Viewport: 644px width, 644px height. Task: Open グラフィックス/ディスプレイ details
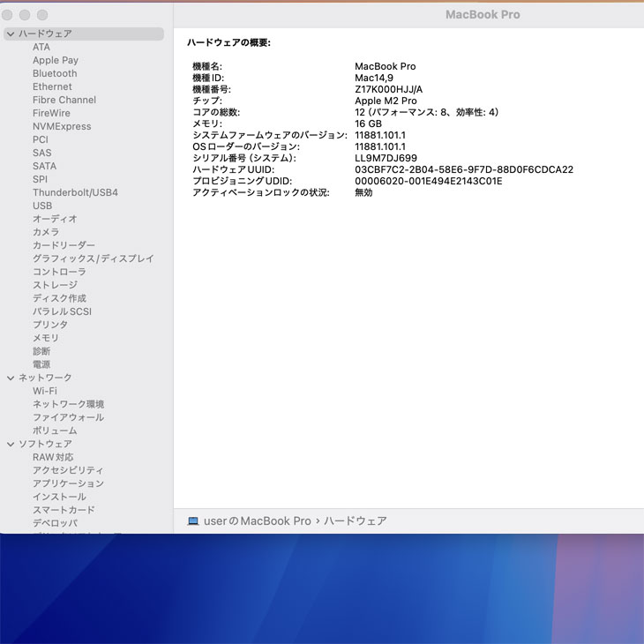coord(93,258)
